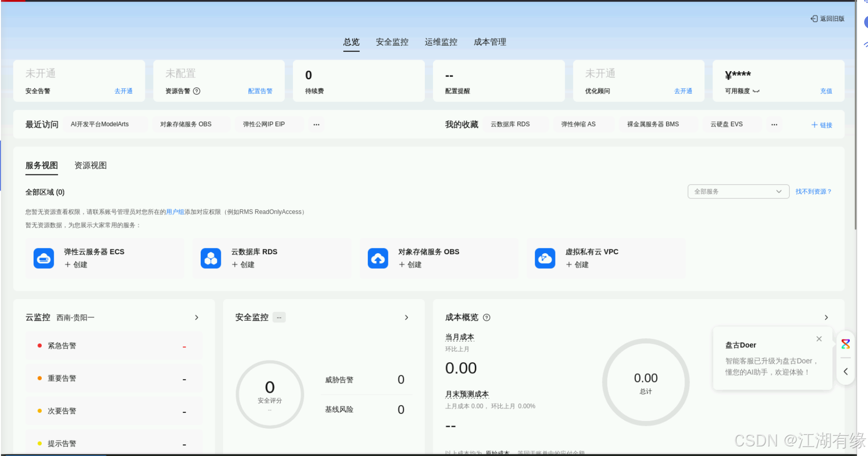This screenshot has height=456, width=868.
Task: Click the 充值 link for 可用额度
Action: coord(827,91)
